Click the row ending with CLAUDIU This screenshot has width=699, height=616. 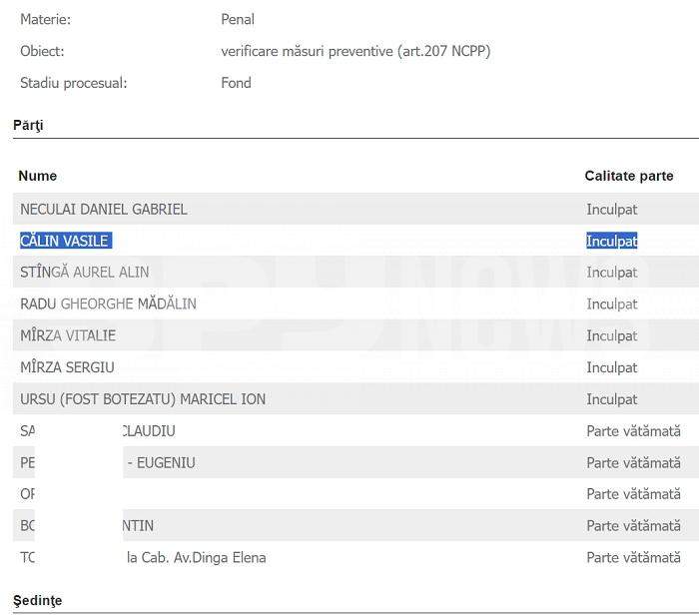point(355,430)
